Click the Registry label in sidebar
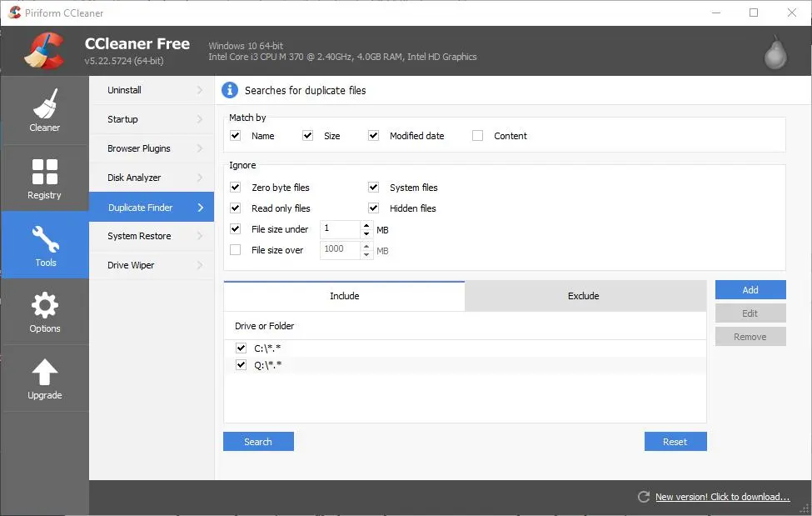Viewport: 812px width, 516px height. [44, 195]
